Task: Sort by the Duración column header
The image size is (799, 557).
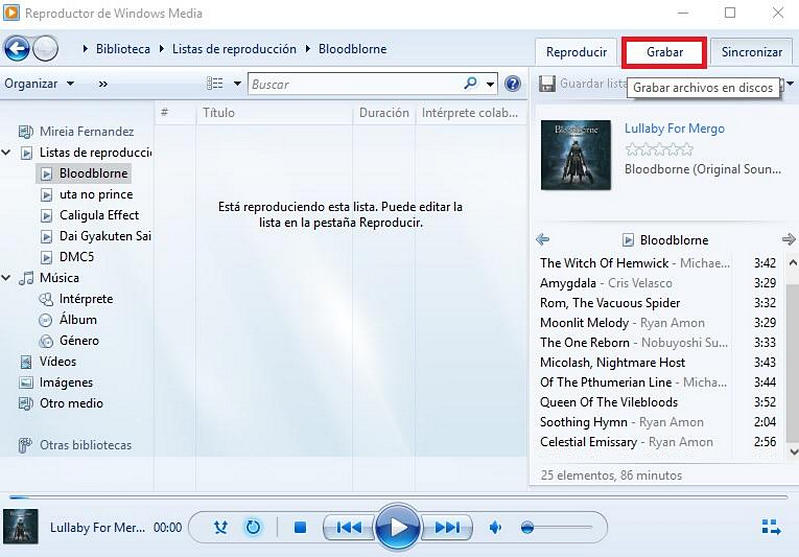Action: 384,113
